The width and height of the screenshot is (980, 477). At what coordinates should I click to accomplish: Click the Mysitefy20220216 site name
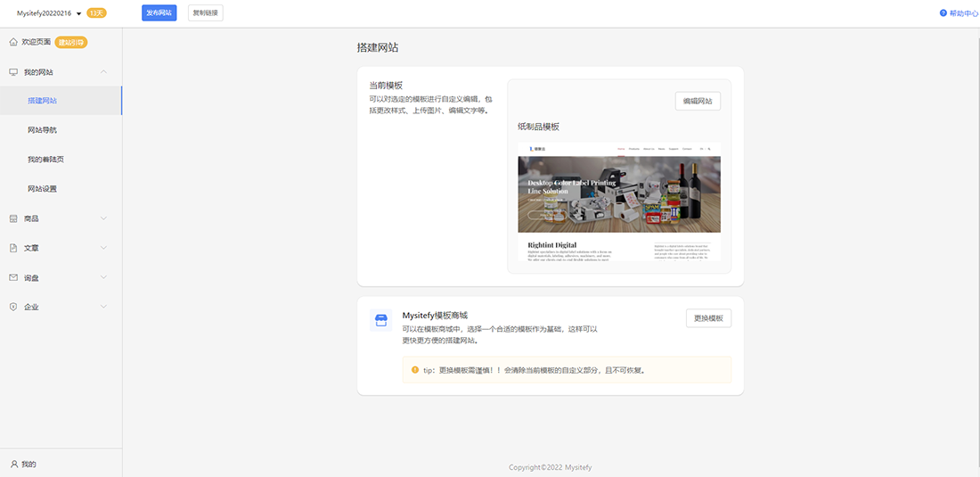(45, 13)
